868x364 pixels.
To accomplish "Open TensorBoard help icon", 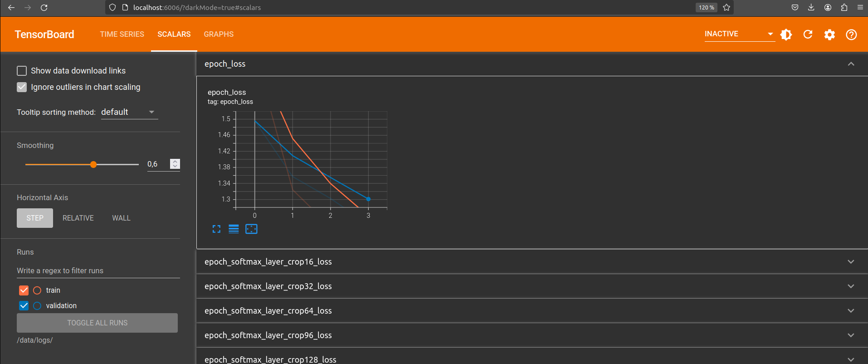I will tap(851, 34).
